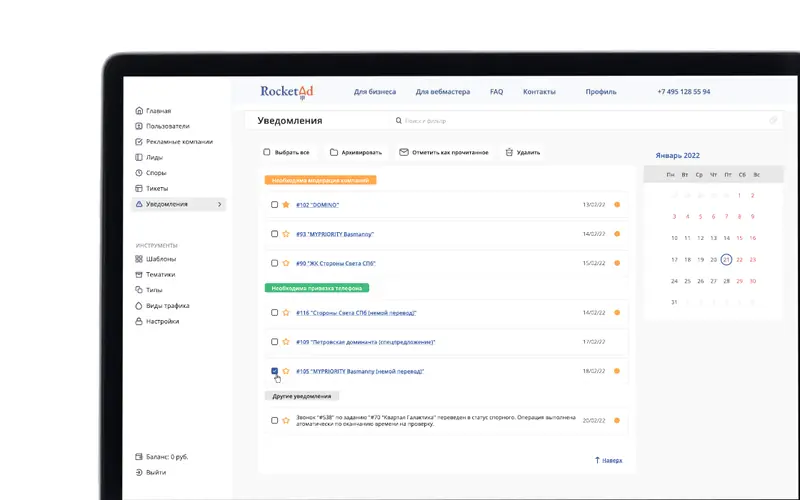
Task: Click the Споры clock icon
Action: [x=139, y=173]
